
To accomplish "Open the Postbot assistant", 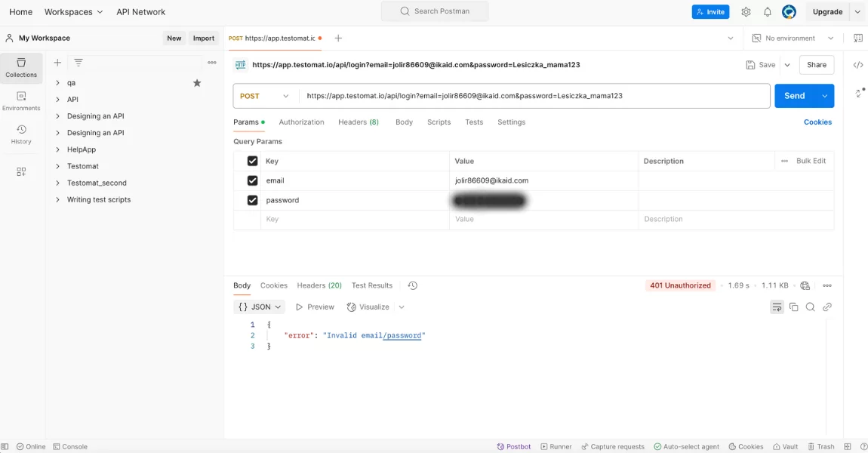I will [x=514, y=447].
